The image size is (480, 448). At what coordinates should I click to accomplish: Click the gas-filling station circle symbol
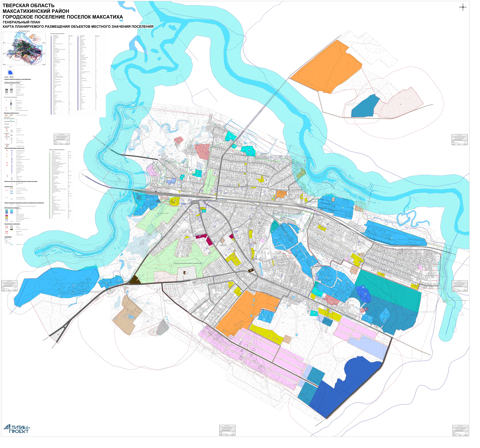pos(11,102)
